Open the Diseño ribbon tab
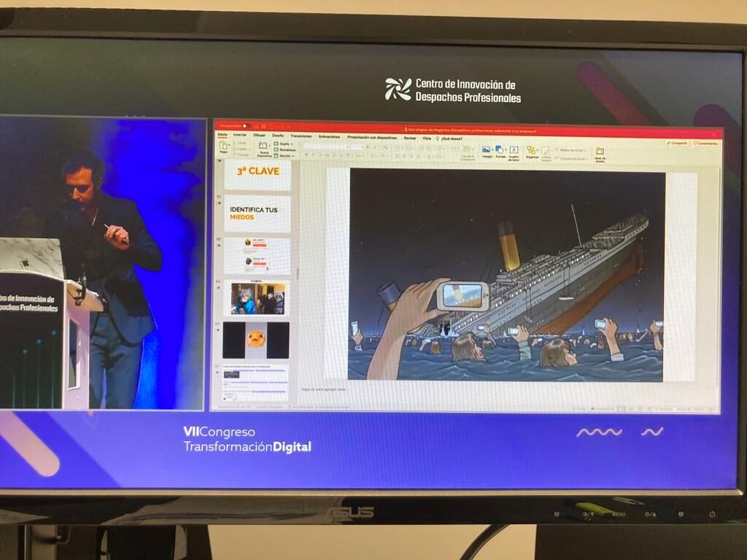Viewport: 747px width, 560px height. [x=278, y=136]
